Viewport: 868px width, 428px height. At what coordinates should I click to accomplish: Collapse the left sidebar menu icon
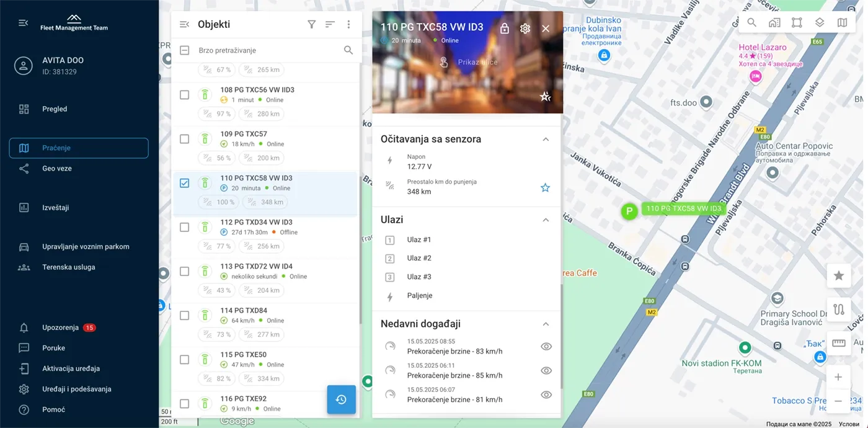(23, 23)
